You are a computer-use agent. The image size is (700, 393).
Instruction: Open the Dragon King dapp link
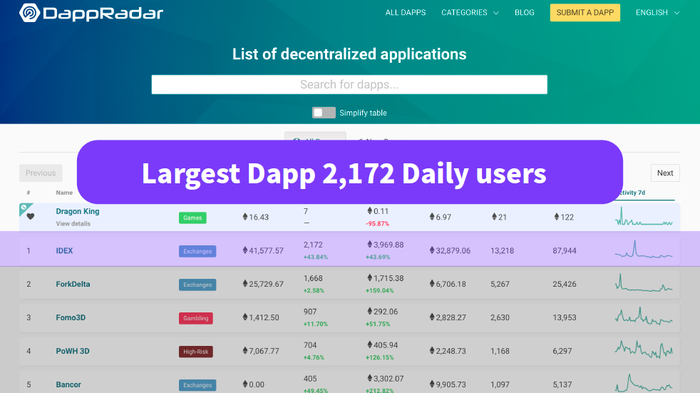click(x=78, y=211)
